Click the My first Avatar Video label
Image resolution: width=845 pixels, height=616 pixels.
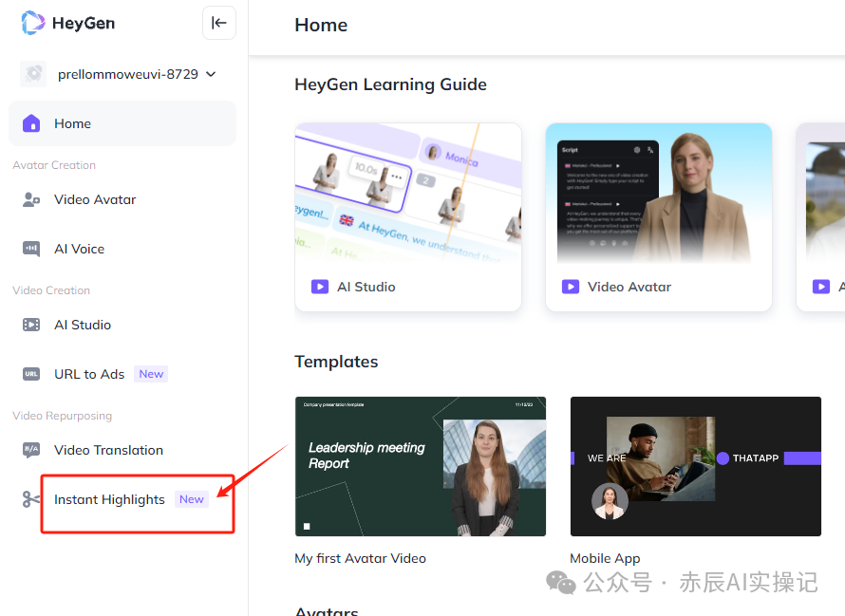(360, 558)
